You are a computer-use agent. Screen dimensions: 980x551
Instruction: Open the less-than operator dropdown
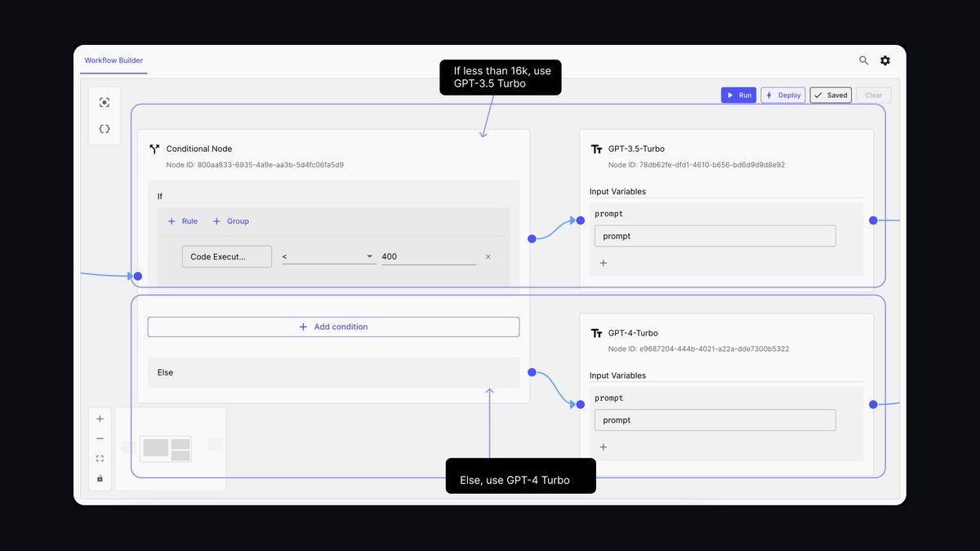pyautogui.click(x=328, y=256)
